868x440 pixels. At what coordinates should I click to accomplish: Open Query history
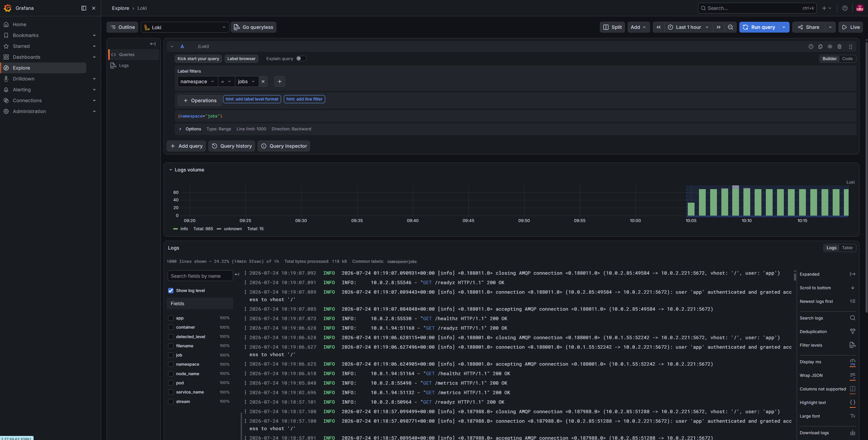click(x=232, y=146)
